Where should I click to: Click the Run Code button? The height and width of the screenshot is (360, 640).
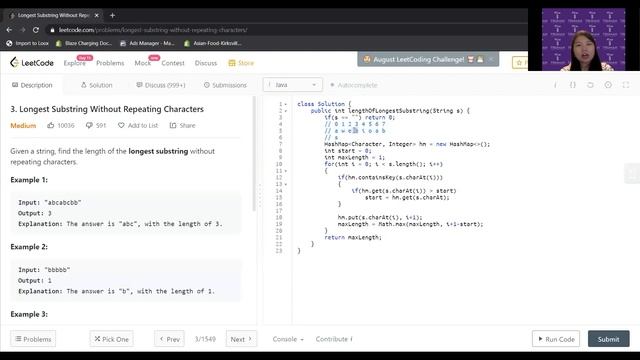(x=556, y=339)
